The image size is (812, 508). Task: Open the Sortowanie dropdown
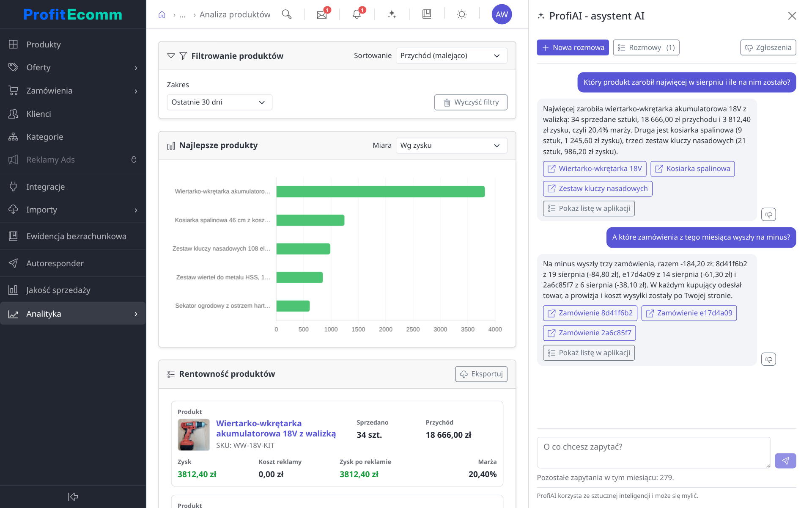tap(451, 56)
